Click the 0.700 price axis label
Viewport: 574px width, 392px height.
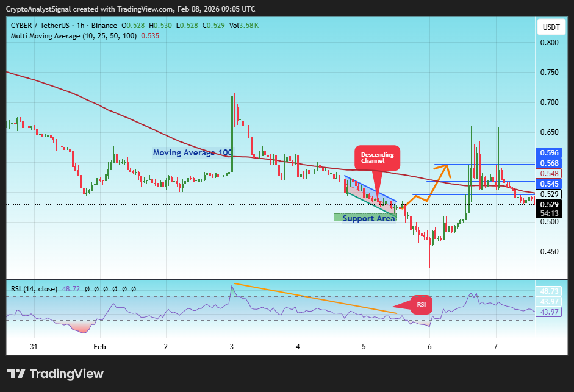(550, 102)
